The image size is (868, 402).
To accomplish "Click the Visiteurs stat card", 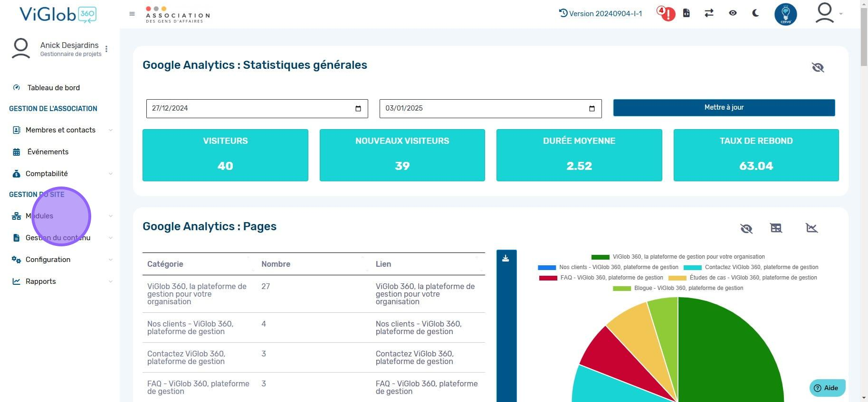I will [225, 155].
